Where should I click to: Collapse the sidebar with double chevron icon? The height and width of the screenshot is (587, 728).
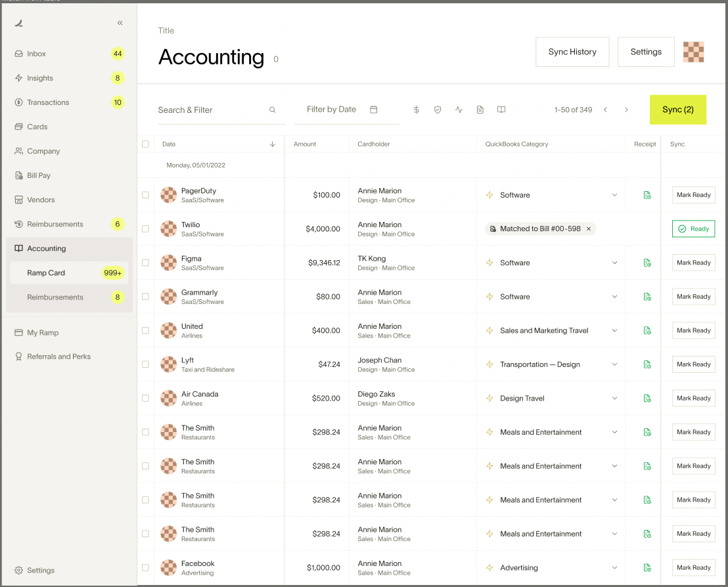pos(120,23)
